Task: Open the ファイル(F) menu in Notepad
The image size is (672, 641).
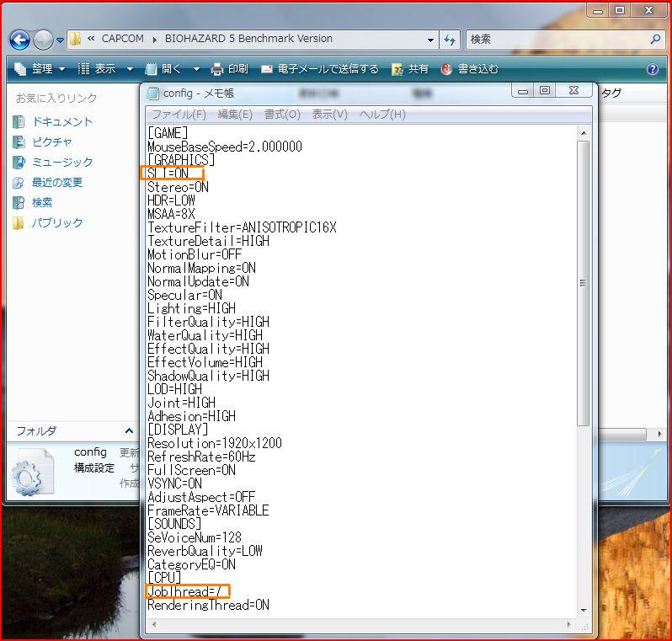Action: (x=179, y=115)
